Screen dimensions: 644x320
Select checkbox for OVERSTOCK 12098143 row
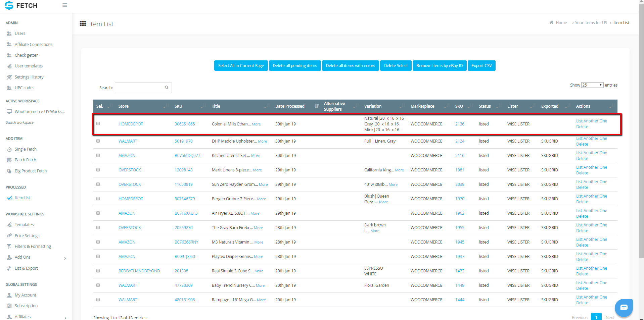(x=98, y=170)
